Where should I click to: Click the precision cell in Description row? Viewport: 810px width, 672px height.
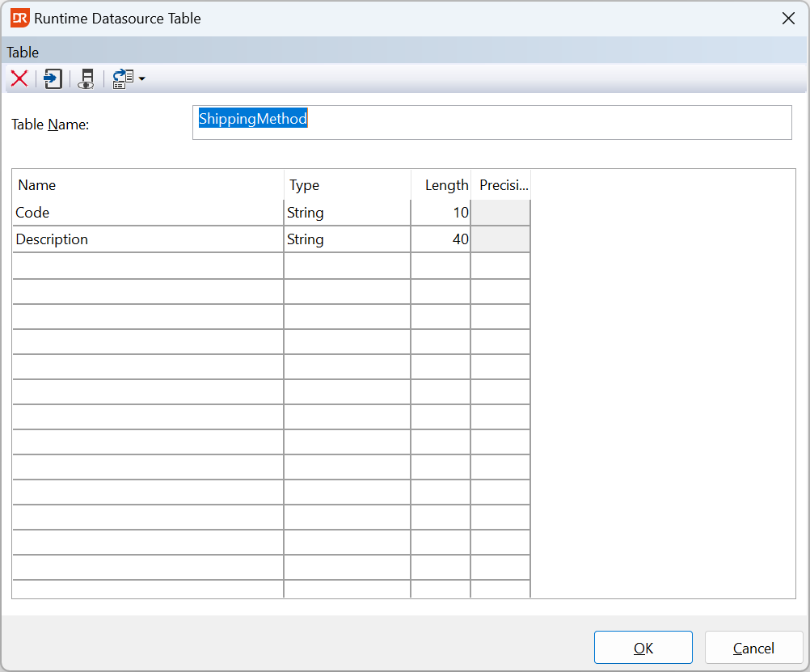500,239
